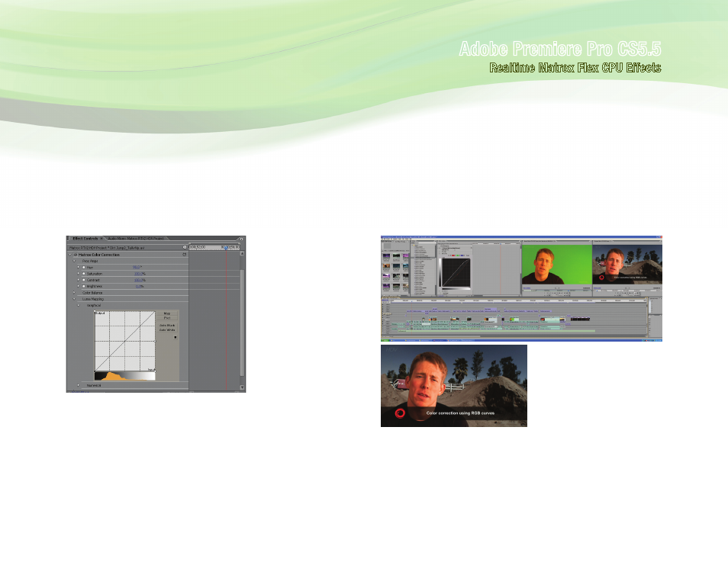Select the green channel swatch above RGB curves
The width and height of the screenshot is (728, 562).
456,255
